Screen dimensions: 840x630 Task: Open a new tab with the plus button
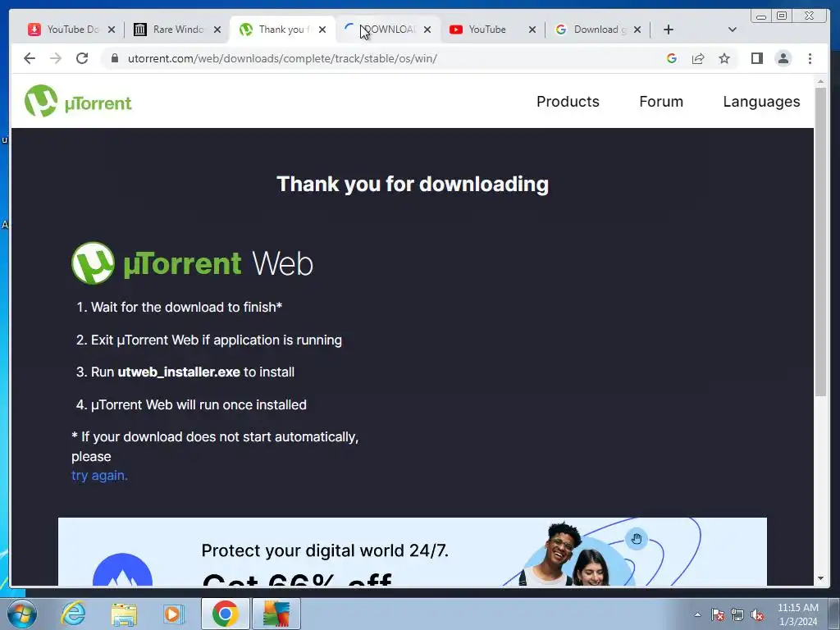coord(669,30)
